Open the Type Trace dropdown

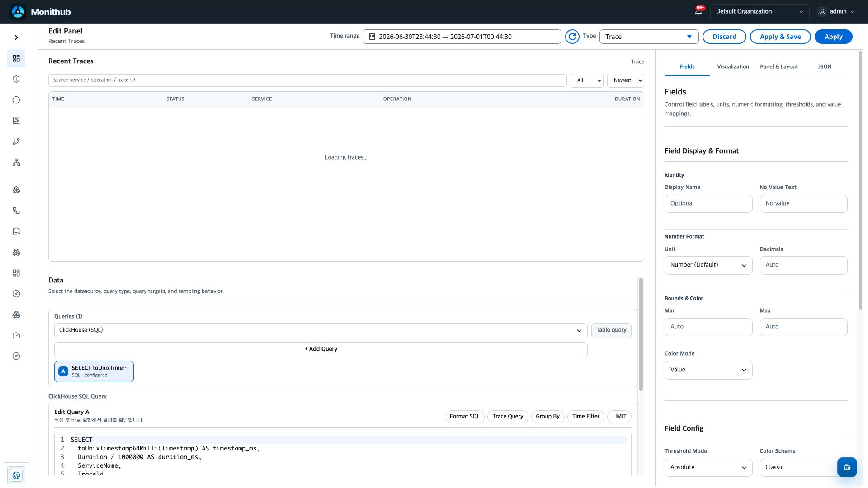pos(649,37)
